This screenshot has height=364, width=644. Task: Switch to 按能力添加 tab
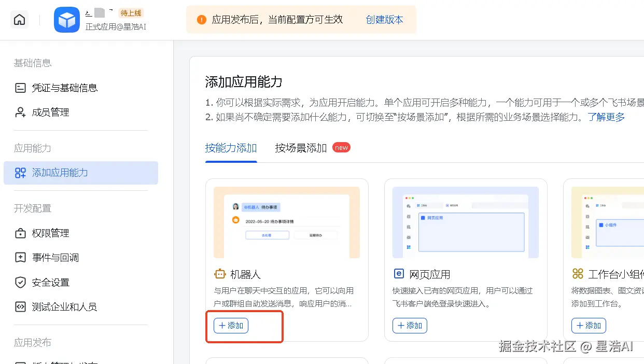231,148
